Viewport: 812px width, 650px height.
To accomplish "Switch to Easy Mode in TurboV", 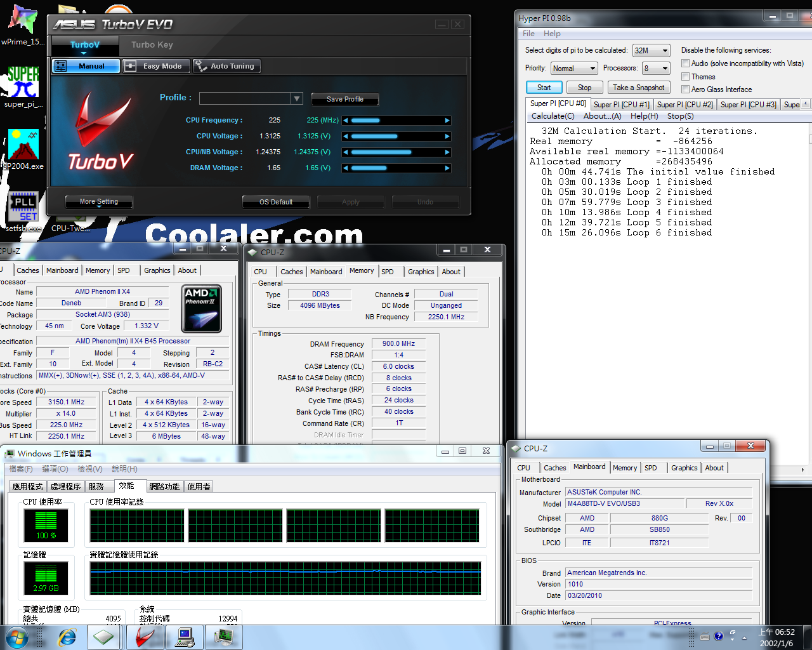I will click(155, 66).
